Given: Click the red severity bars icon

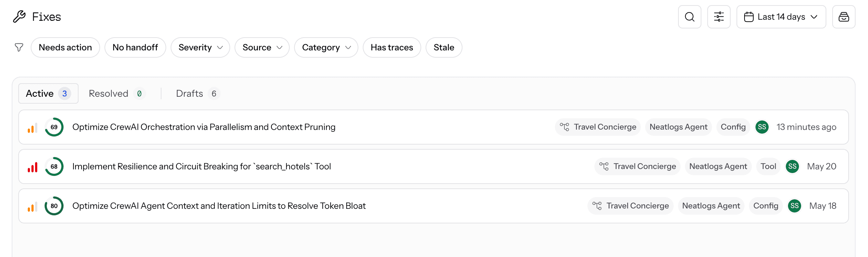Looking at the screenshot, I should (x=33, y=167).
